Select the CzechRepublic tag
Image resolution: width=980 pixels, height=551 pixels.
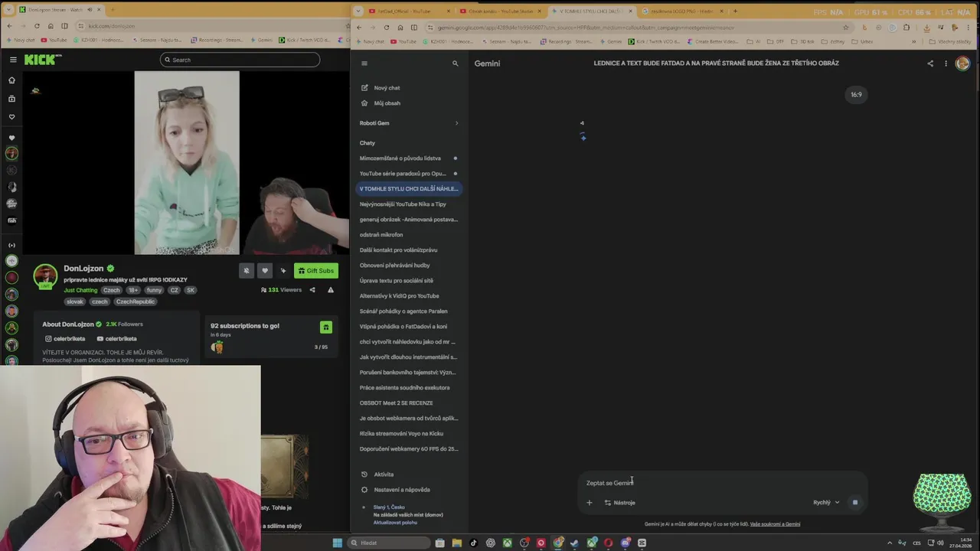pyautogui.click(x=135, y=302)
